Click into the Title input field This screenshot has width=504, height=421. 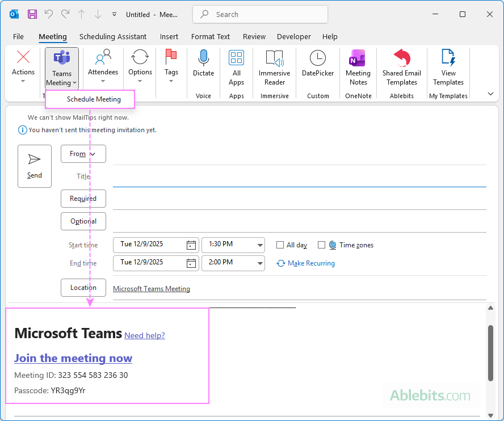click(299, 177)
